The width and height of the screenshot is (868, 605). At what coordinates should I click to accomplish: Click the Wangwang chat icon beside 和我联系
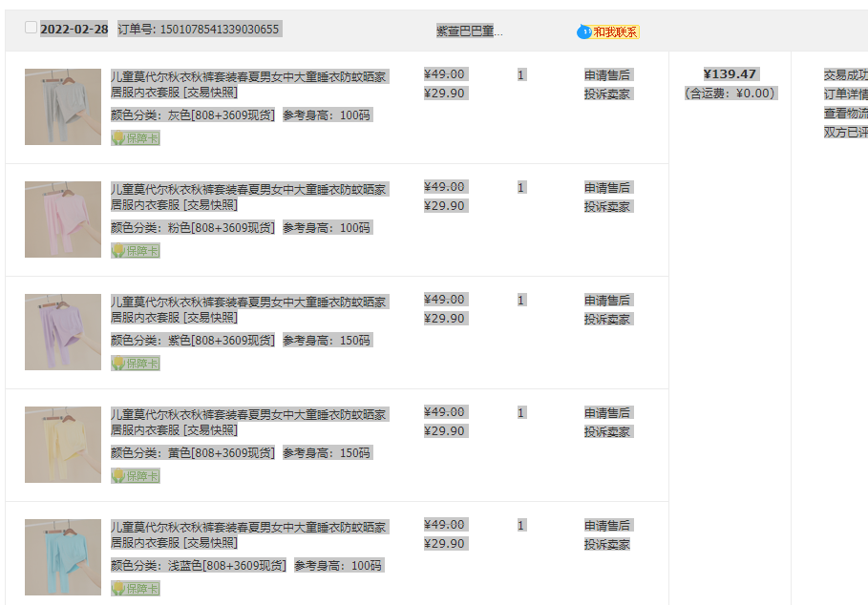pyautogui.click(x=583, y=32)
